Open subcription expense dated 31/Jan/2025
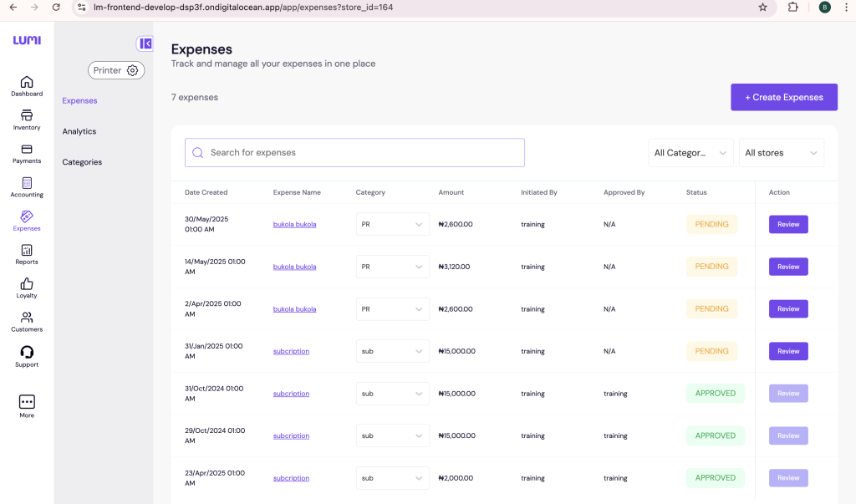Image resolution: width=856 pixels, height=504 pixels. click(x=291, y=351)
